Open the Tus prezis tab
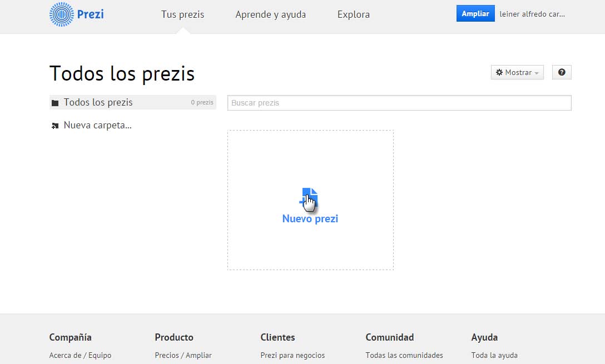The height and width of the screenshot is (364, 605). click(182, 14)
